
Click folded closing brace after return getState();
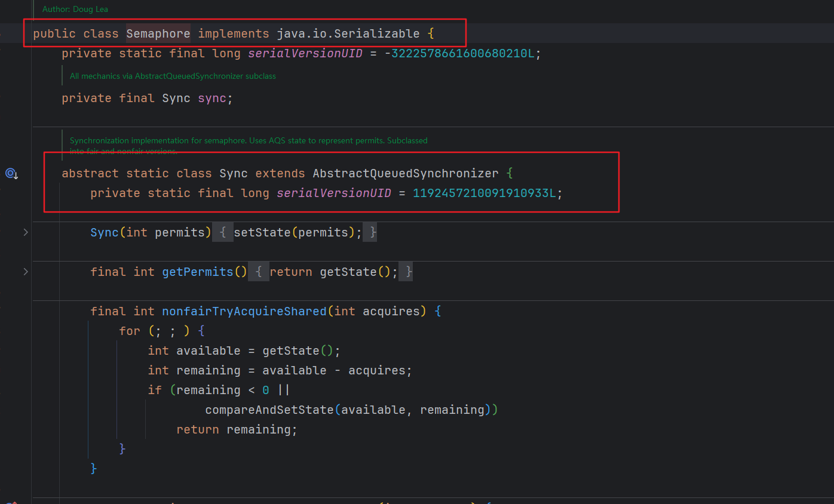click(x=409, y=272)
